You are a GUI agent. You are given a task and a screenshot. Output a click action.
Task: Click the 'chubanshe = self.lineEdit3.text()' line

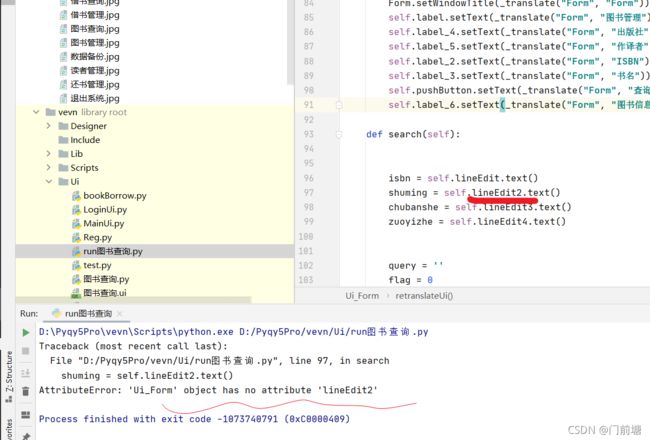click(x=480, y=207)
